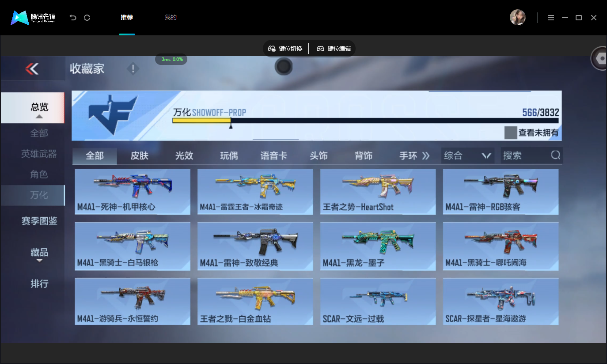Open the M4A1-雷霆王者-冰霜奇迹 weapon card
607x364 pixels.
coord(255,192)
